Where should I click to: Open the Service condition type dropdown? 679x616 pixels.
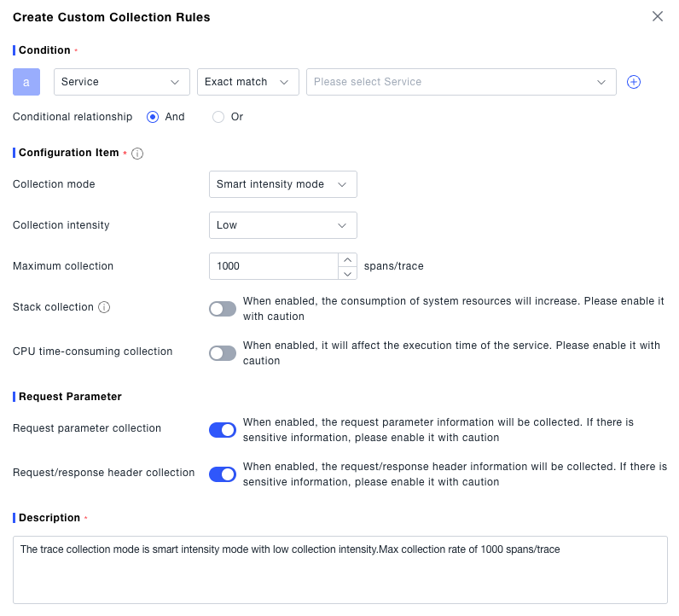click(x=121, y=82)
